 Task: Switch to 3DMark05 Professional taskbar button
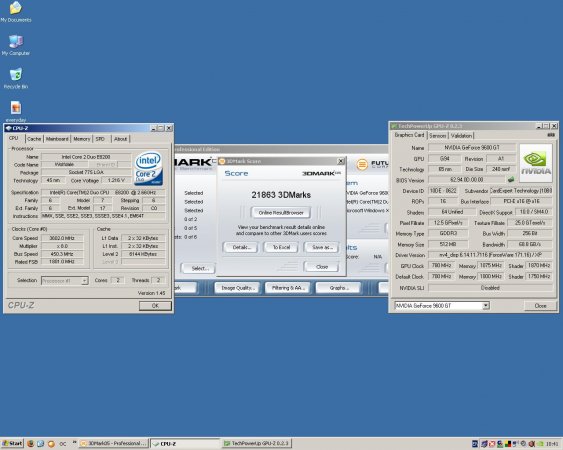113,444
